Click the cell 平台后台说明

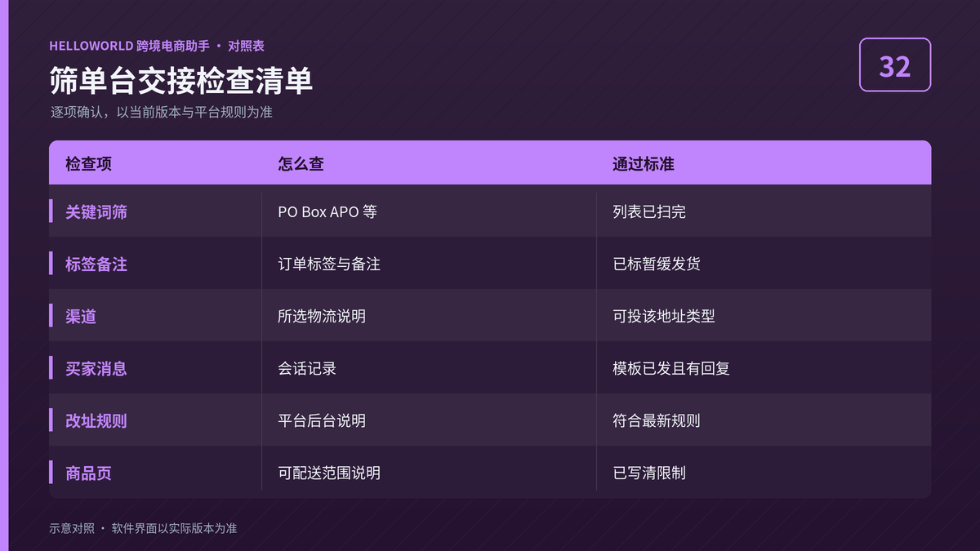[x=322, y=420]
